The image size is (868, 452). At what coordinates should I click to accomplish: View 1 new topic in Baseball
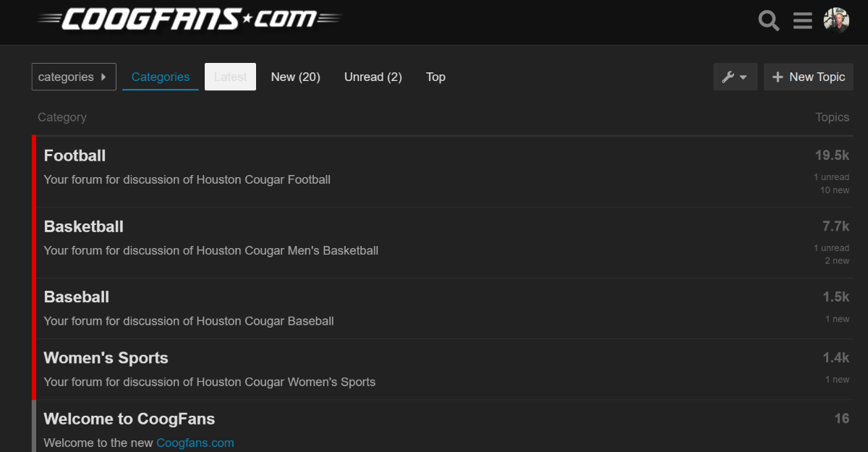(837, 319)
